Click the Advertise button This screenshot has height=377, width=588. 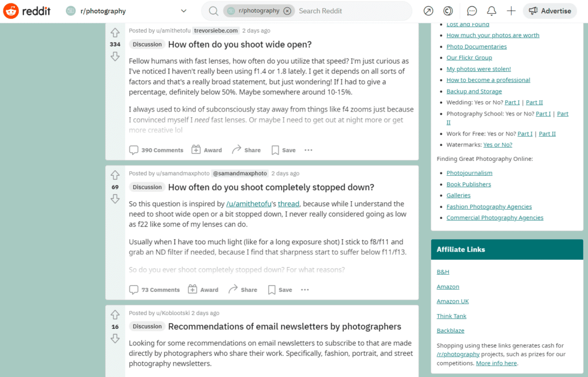point(550,11)
